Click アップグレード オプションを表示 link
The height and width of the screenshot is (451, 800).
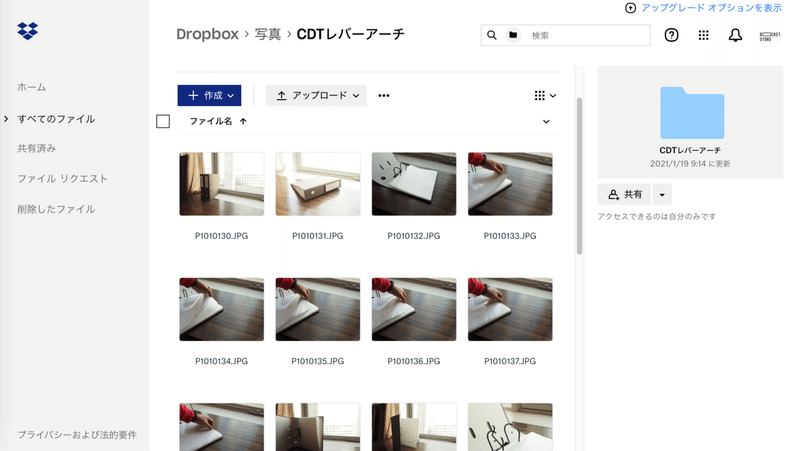point(711,8)
